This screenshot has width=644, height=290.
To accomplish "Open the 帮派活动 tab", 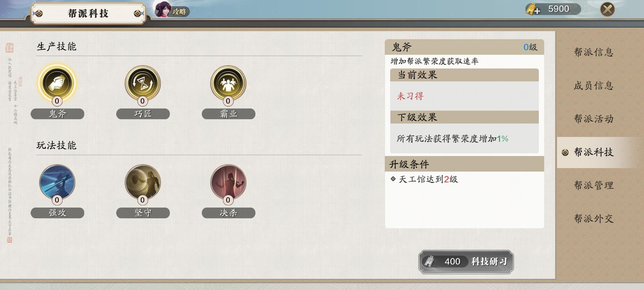I will [x=594, y=119].
